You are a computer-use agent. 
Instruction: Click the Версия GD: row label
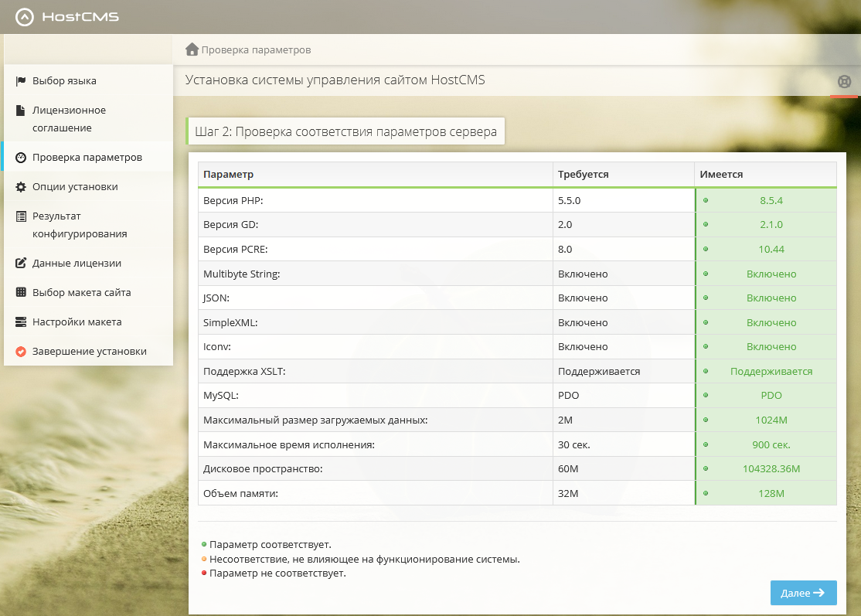coord(230,225)
